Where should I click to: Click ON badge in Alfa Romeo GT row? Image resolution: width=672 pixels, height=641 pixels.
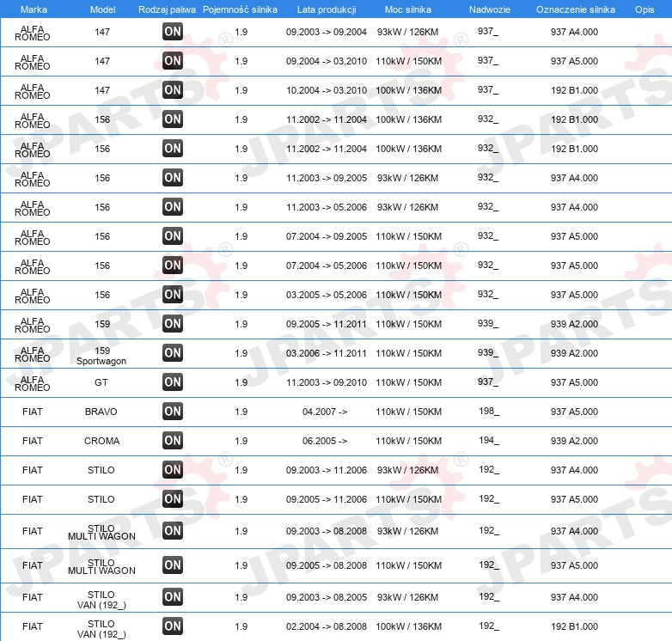[x=173, y=382]
